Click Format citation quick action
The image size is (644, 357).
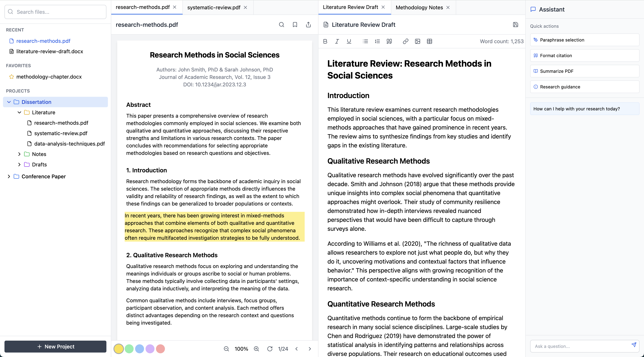pos(585,55)
